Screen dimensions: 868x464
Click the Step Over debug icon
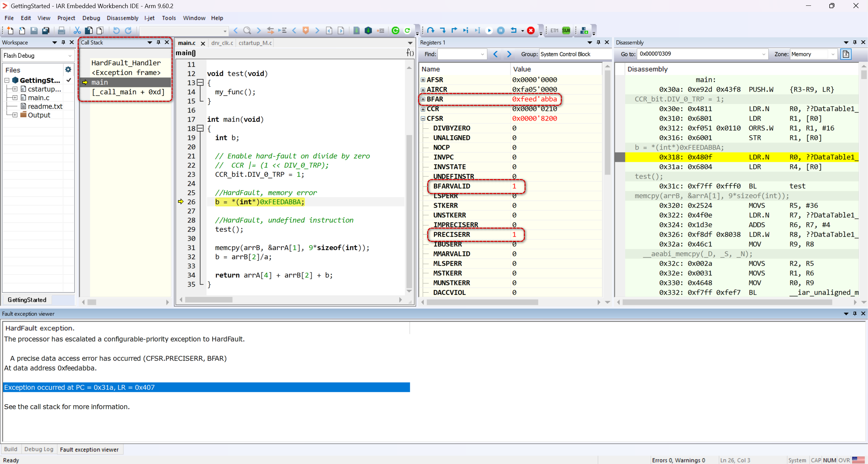[431, 31]
